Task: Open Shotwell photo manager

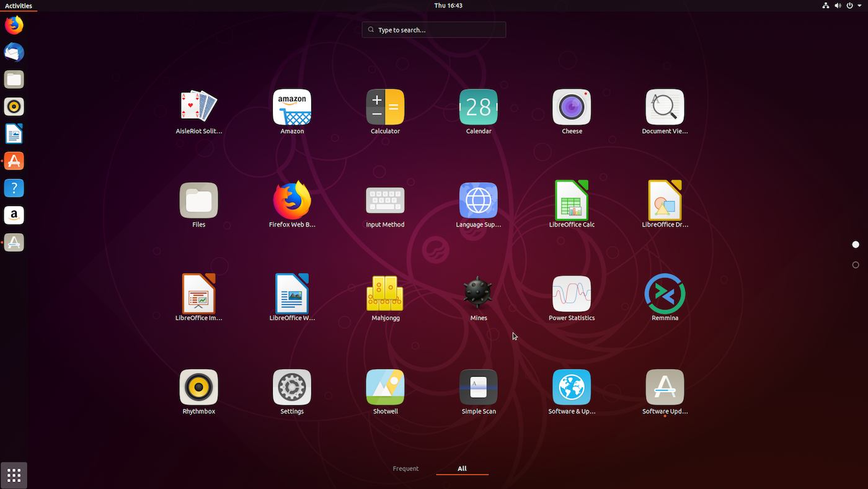Action: [385, 391]
